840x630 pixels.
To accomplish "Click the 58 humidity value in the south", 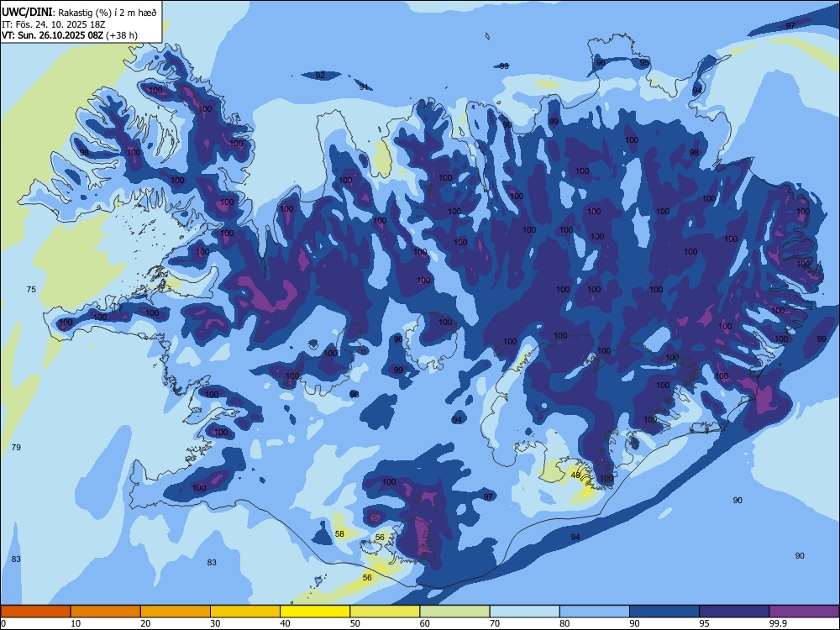I will click(x=339, y=533).
